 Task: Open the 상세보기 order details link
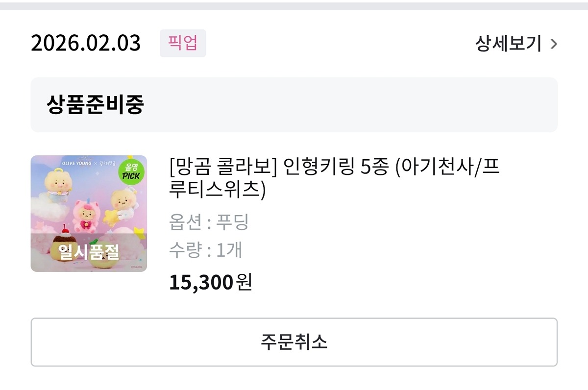(508, 44)
